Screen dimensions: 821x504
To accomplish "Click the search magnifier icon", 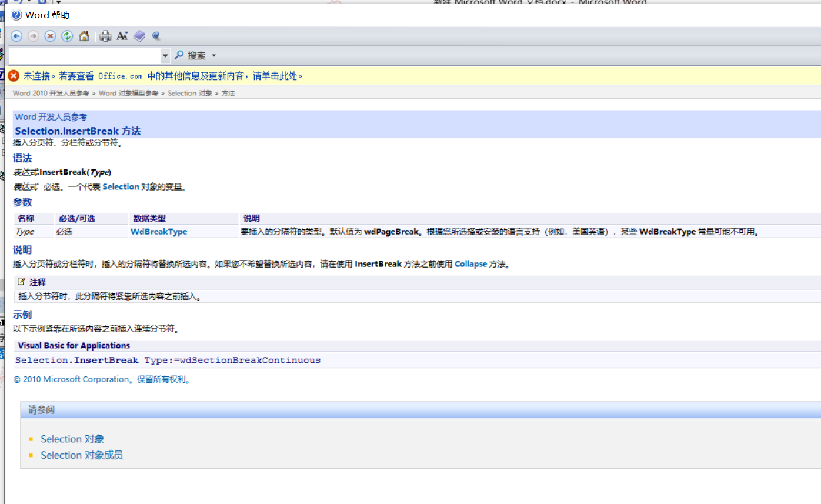I will tap(178, 55).
